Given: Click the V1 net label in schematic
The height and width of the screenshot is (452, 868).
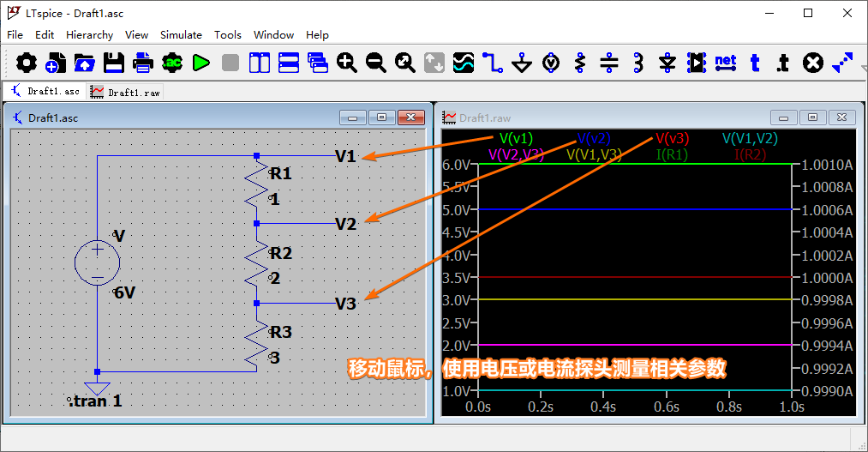Looking at the screenshot, I should (x=345, y=156).
